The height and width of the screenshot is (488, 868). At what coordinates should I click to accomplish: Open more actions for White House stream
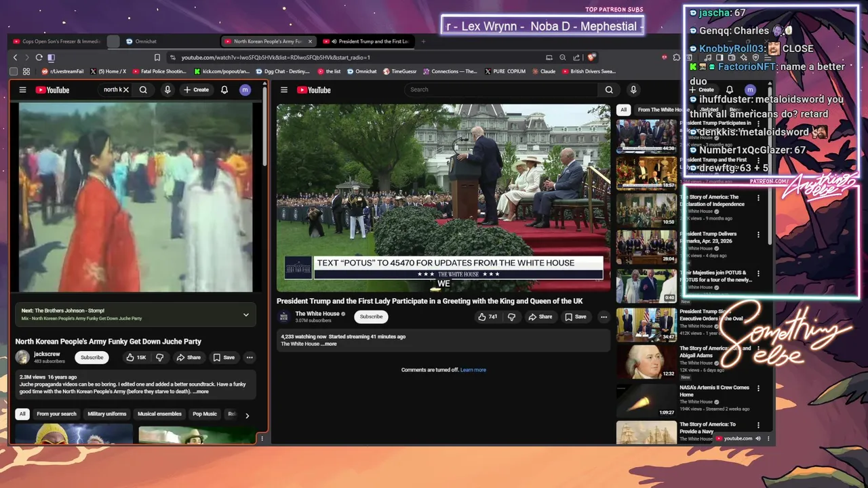604,317
